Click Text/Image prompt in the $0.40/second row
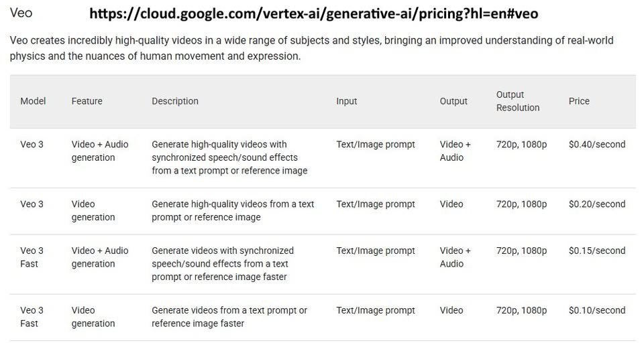This screenshot has height=345, width=644. [x=375, y=144]
